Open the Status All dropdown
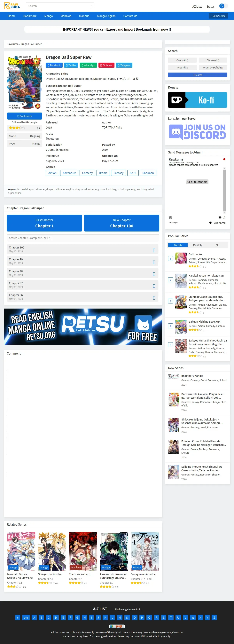Viewport: 234px width, 644px height. [x=213, y=60]
